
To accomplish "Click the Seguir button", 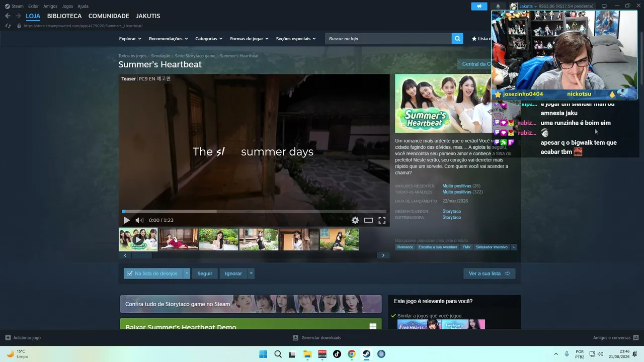I will coord(205,274).
